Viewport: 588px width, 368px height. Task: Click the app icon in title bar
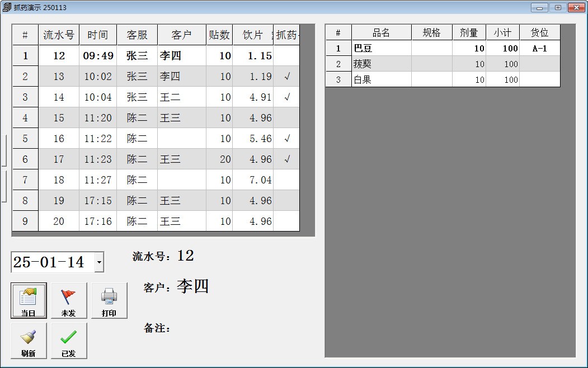click(x=7, y=7)
